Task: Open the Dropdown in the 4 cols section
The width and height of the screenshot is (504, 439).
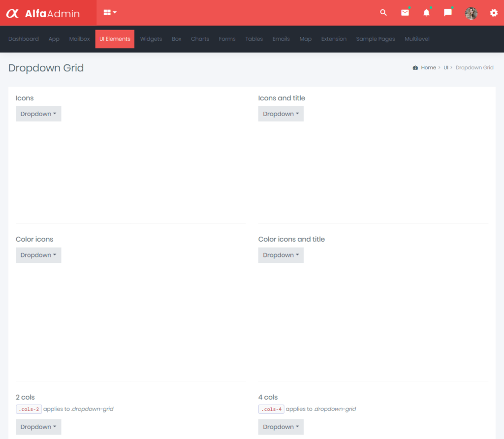Action: [x=281, y=427]
